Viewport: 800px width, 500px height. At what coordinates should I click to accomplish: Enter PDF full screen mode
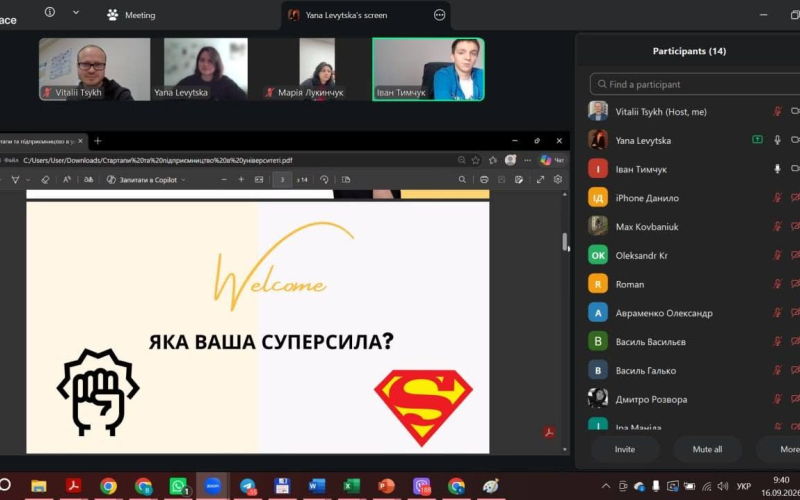click(x=540, y=180)
